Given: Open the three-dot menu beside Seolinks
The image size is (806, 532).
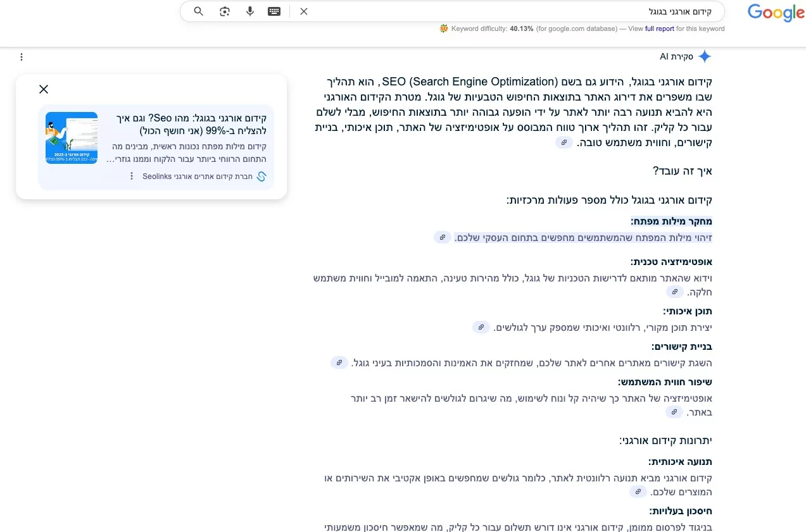Looking at the screenshot, I should [x=132, y=176].
